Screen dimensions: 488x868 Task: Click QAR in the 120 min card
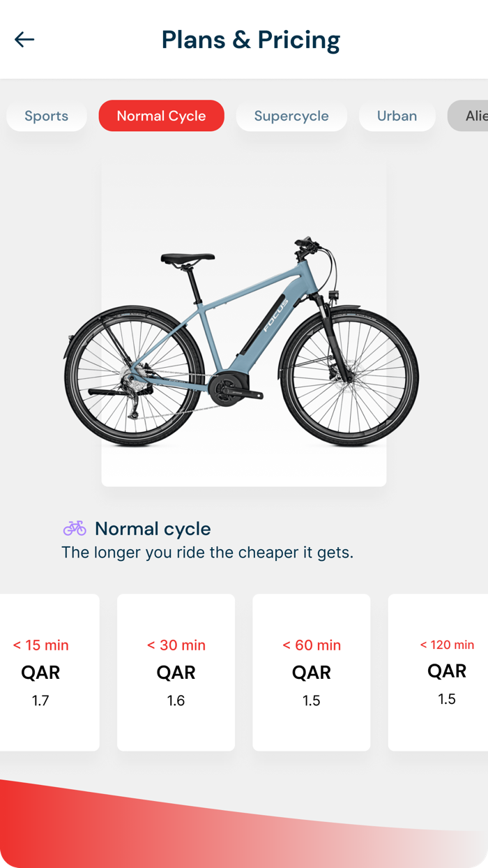click(x=447, y=671)
